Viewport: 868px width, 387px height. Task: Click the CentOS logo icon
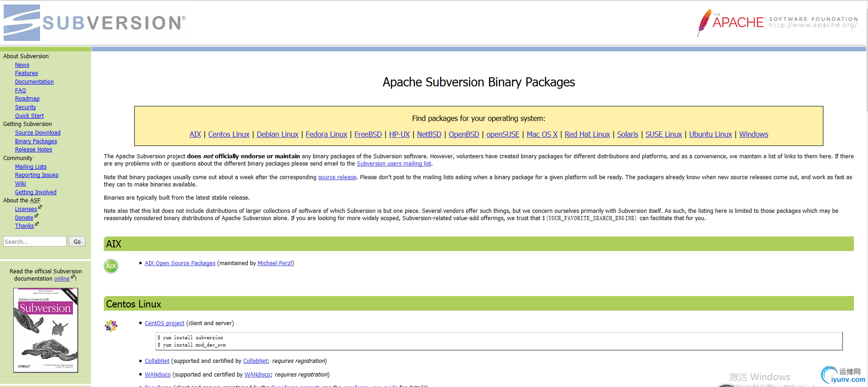point(111,326)
